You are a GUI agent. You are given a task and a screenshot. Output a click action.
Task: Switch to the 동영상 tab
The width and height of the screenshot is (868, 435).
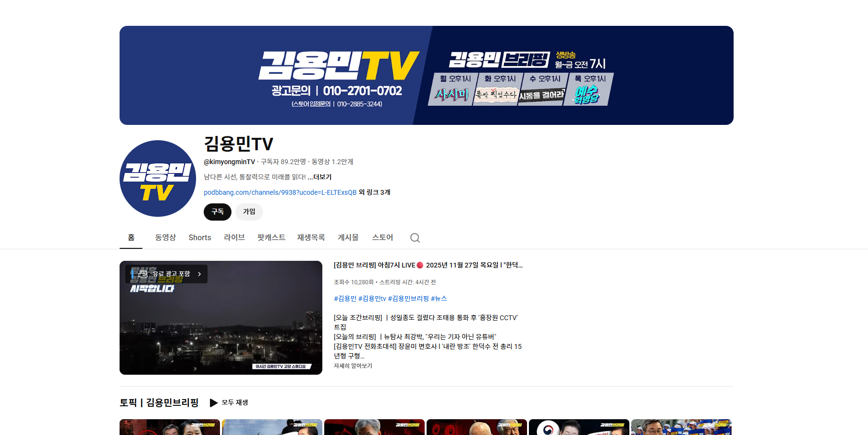[x=165, y=237]
